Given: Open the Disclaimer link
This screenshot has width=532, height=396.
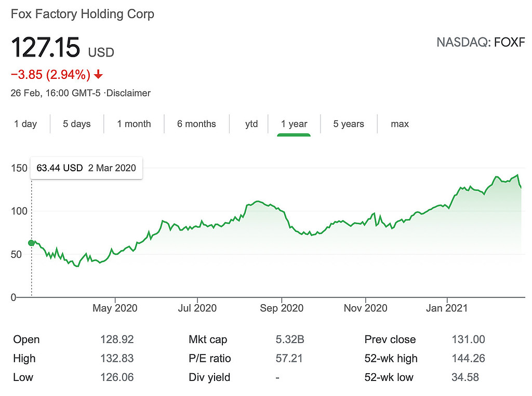Looking at the screenshot, I should pyautogui.click(x=128, y=93).
